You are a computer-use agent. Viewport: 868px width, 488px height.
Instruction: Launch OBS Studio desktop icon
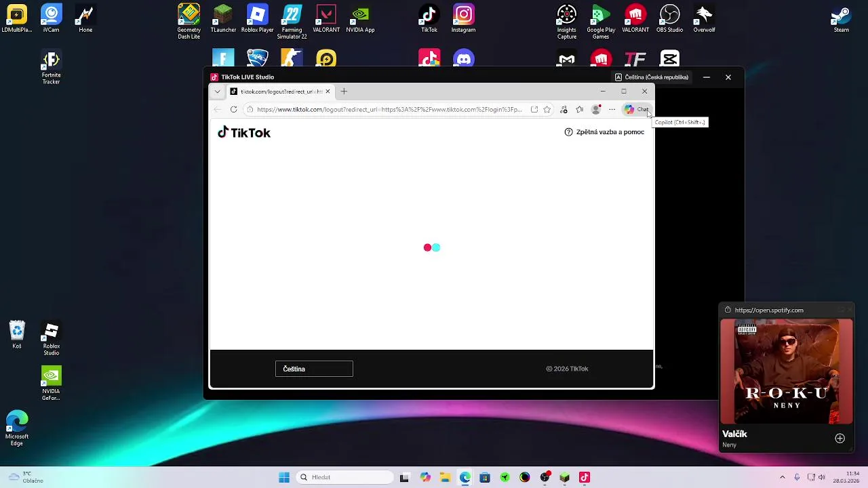pos(670,18)
